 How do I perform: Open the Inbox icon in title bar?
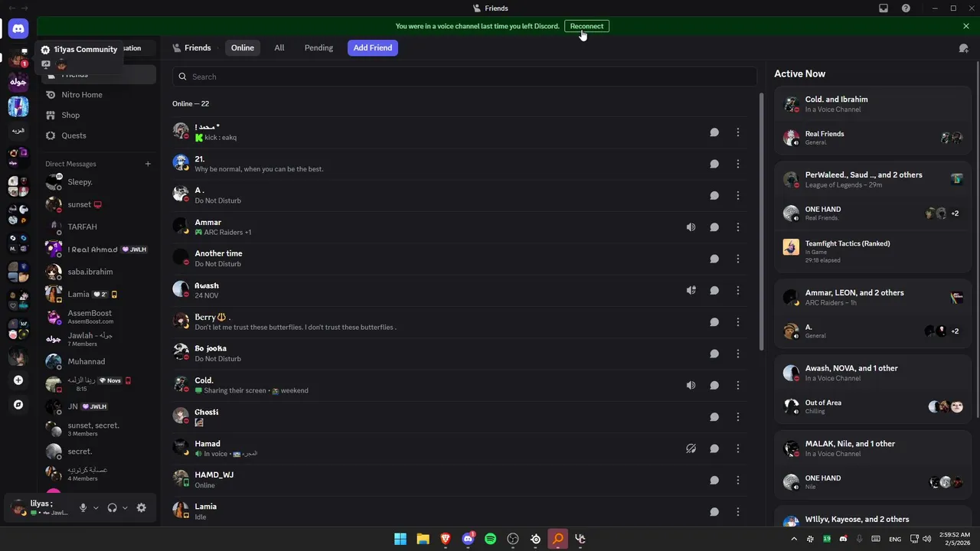click(x=884, y=8)
